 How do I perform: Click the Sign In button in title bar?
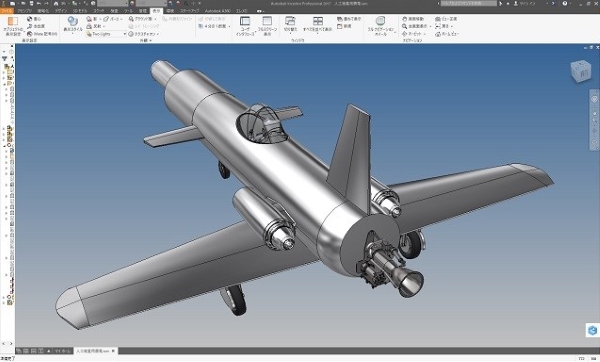pos(527,3)
